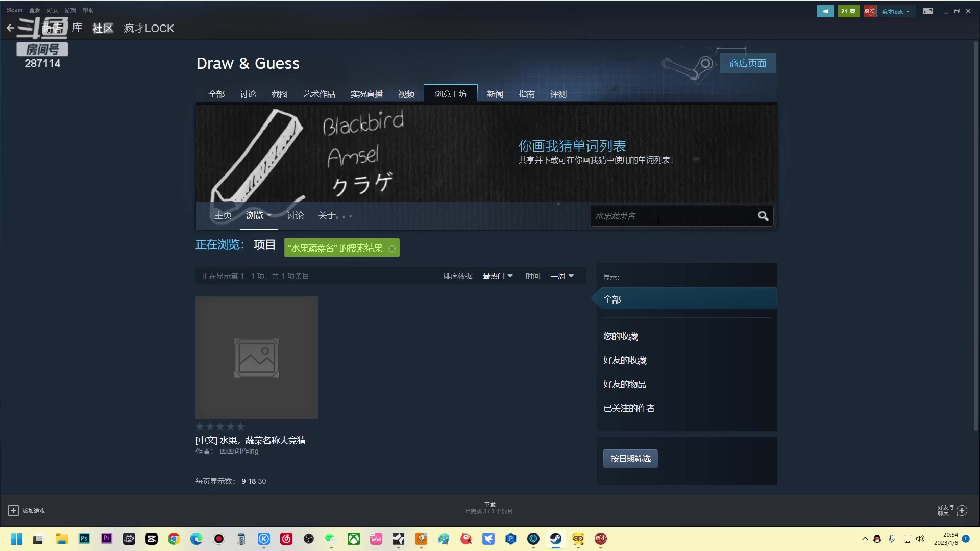This screenshot has width=980, height=551.
Task: Select the 截图 screenshots tab
Action: click(280, 94)
